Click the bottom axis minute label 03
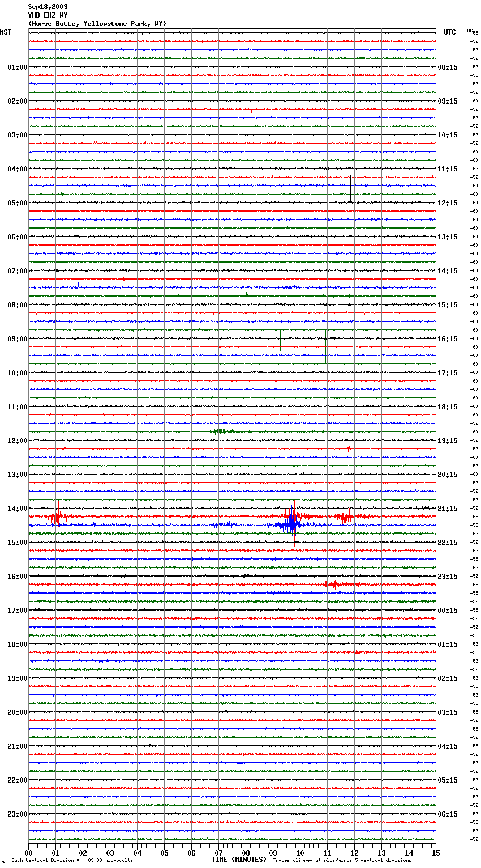 tap(110, 853)
